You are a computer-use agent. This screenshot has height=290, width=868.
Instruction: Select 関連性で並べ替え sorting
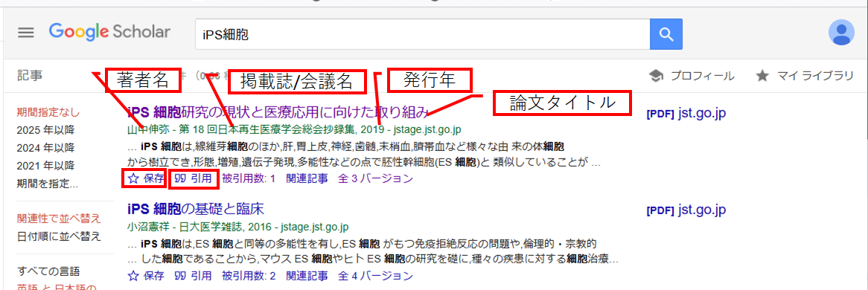coord(60,219)
